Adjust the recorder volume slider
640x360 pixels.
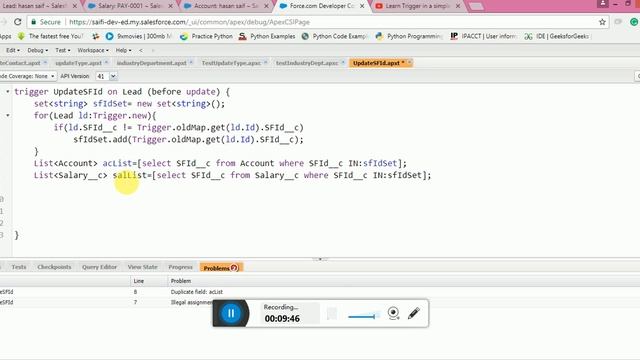click(362, 316)
